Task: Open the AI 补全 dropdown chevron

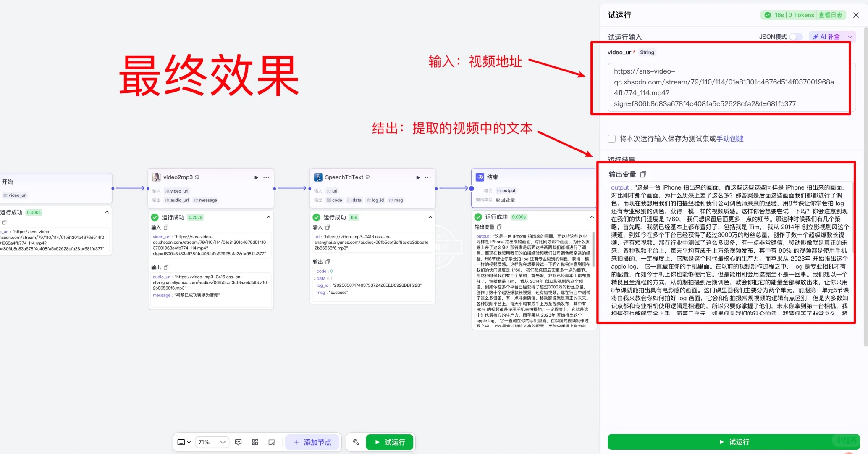Action: [850, 37]
